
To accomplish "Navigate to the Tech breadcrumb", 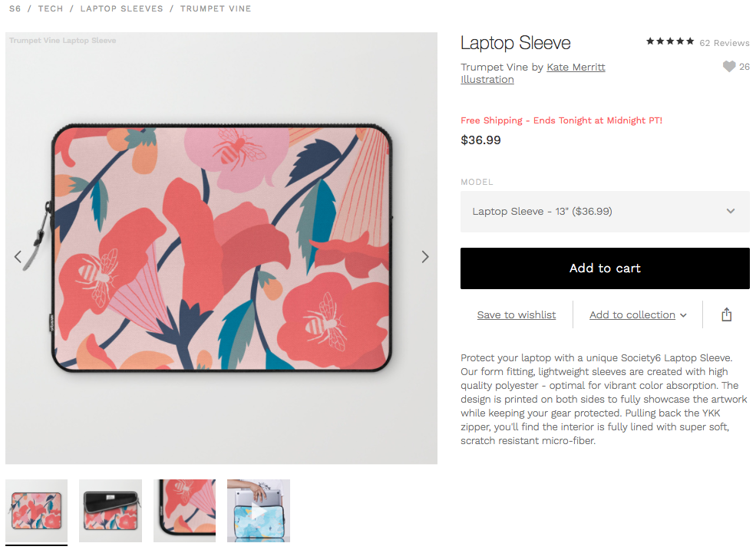I will click(x=51, y=8).
